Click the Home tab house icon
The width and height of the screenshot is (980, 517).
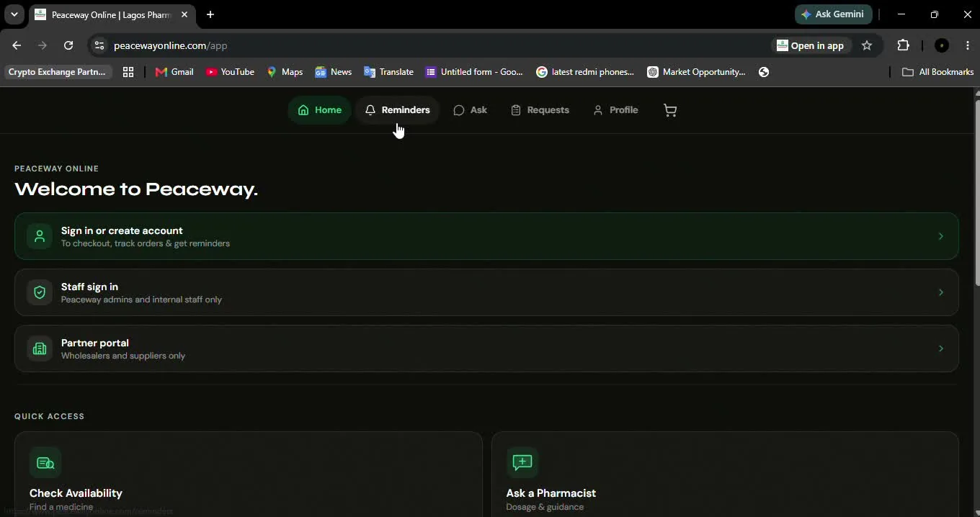(303, 110)
